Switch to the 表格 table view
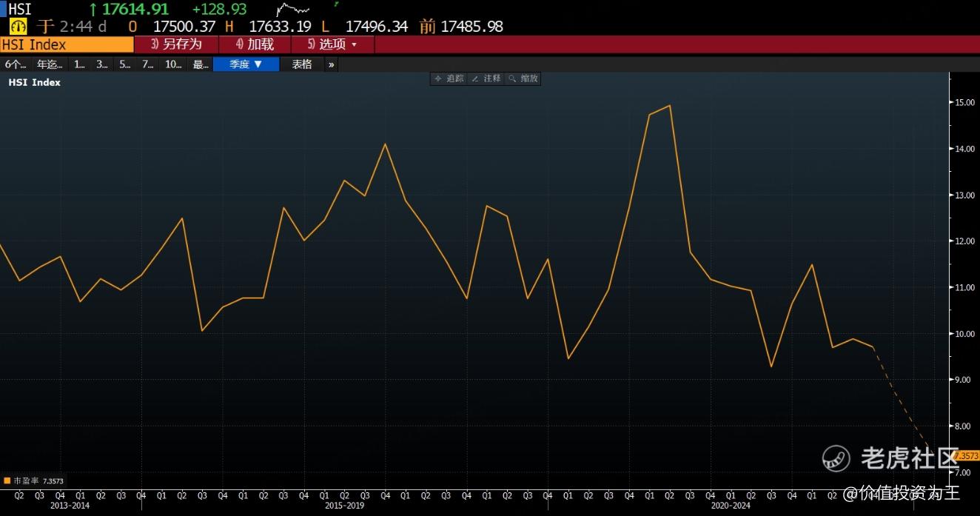This screenshot has width=980, height=516. click(x=302, y=64)
